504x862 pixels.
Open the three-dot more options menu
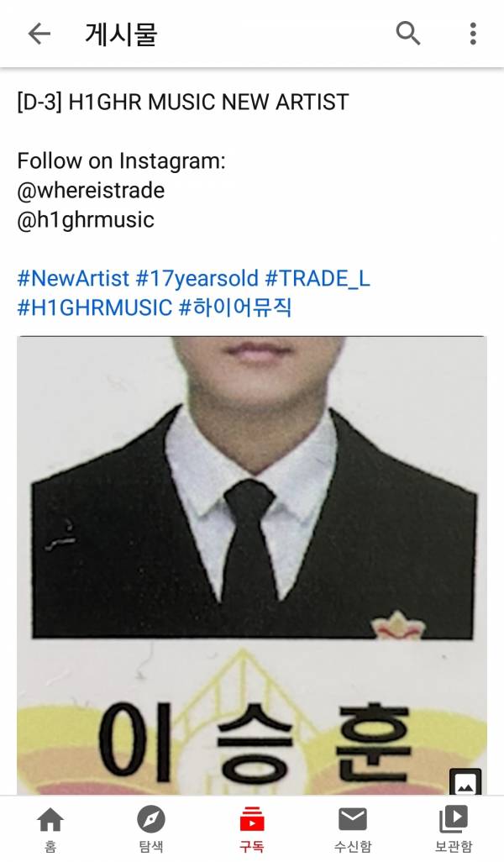(x=473, y=34)
